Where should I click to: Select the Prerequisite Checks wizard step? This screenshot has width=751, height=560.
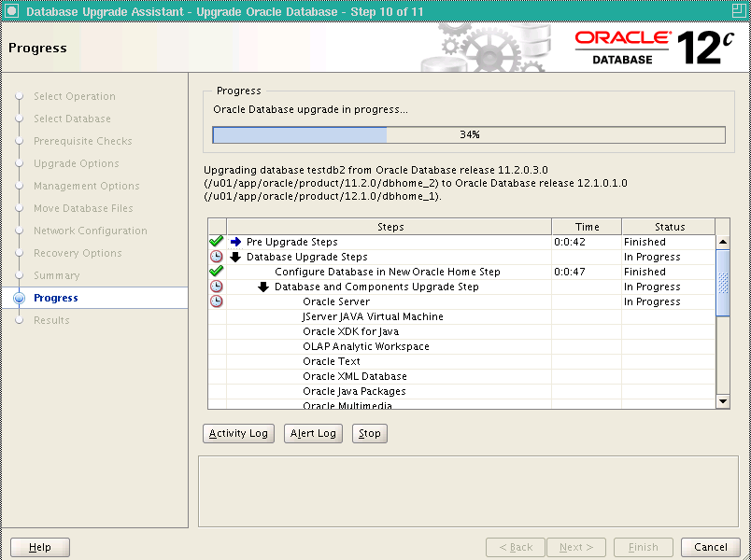point(83,141)
